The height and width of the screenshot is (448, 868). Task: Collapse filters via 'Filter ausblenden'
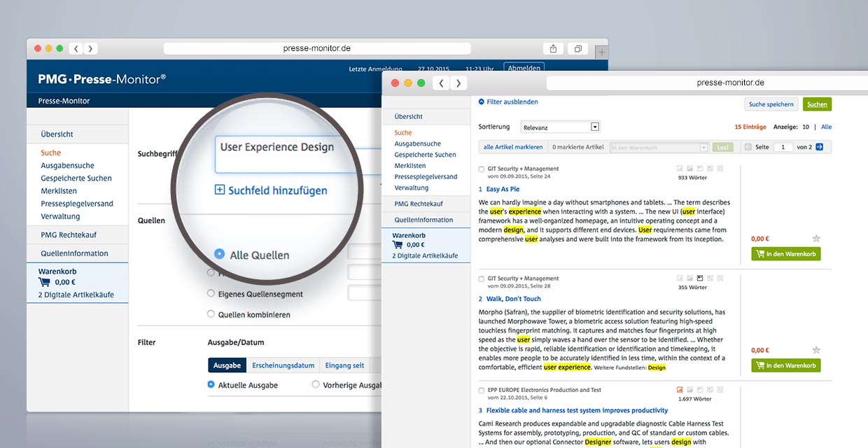click(508, 101)
